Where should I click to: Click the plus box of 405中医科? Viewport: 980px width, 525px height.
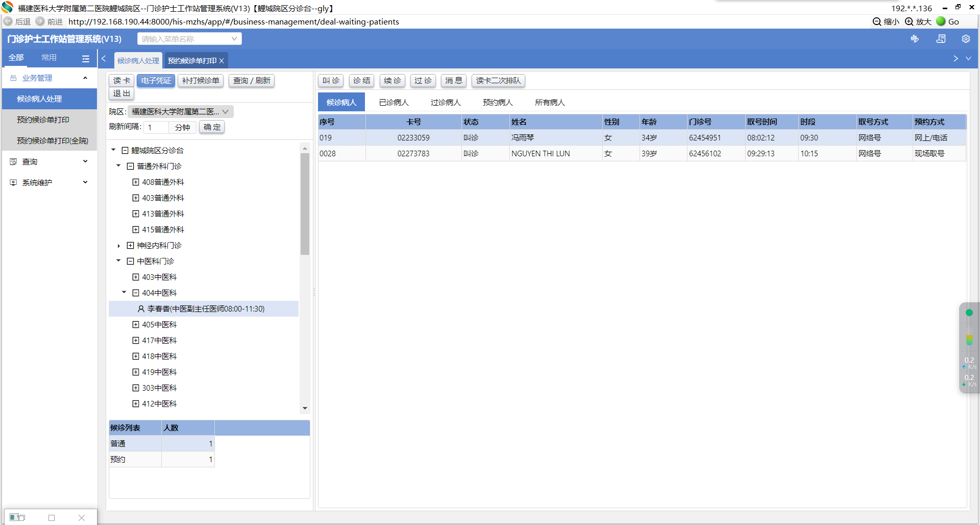(x=136, y=325)
